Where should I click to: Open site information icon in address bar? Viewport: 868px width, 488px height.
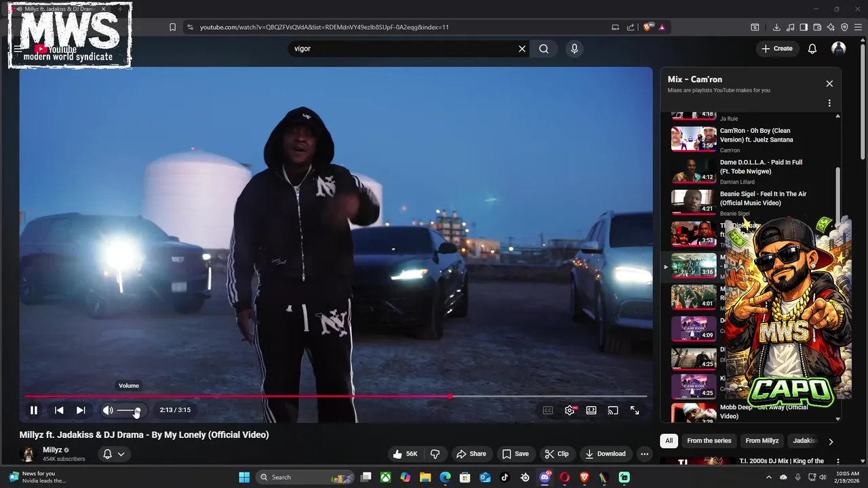click(190, 27)
